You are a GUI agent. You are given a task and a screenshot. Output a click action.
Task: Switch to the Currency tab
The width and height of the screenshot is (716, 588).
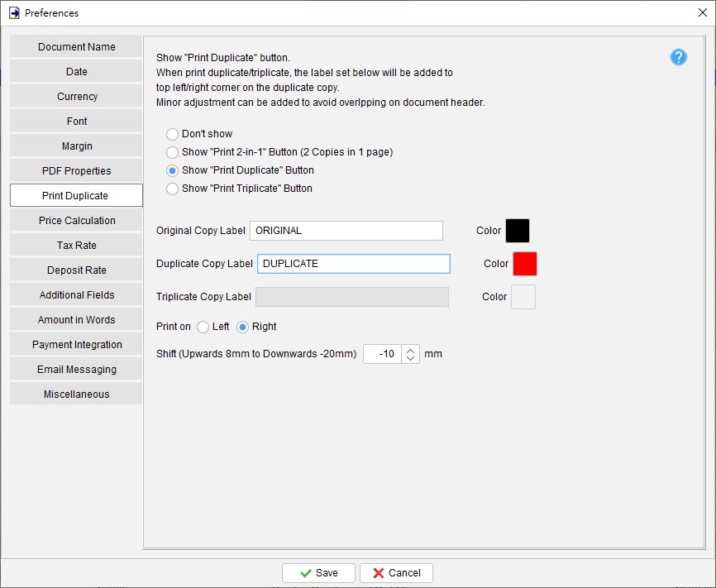[x=76, y=97]
